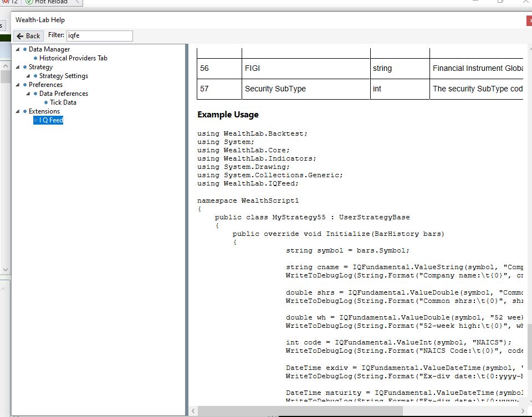Click the table cell numbered 56
The image size is (532, 417).
[x=219, y=69]
